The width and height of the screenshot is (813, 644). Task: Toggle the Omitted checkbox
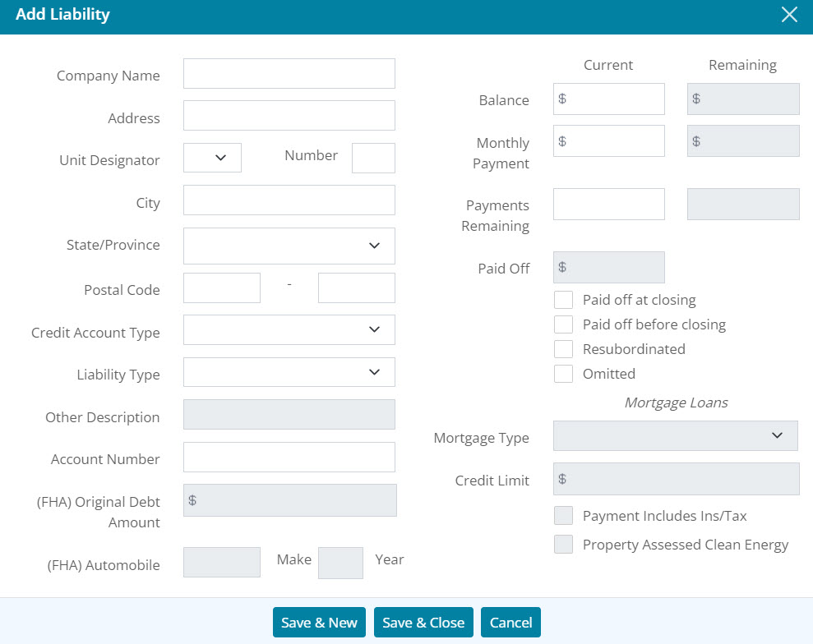pos(563,374)
